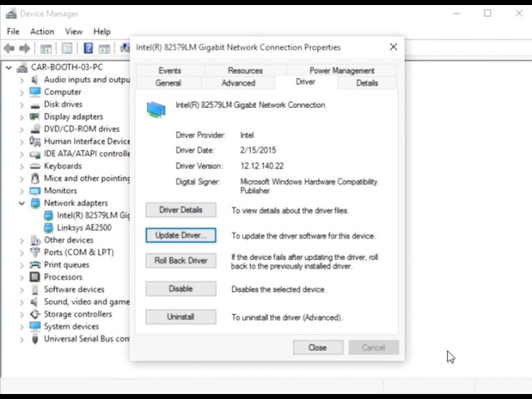Collapse the CAR-BOOTH-03-PC root node
Viewport: 532px width, 399px height.
[x=9, y=67]
